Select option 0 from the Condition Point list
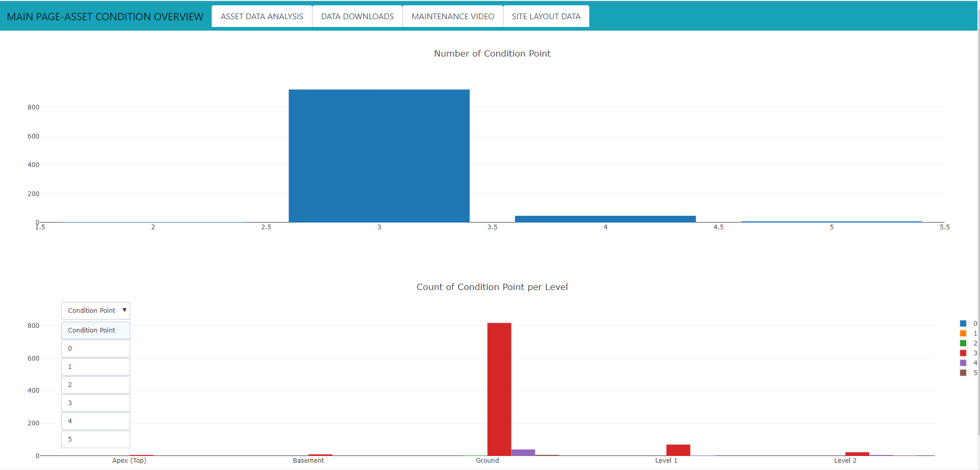 tap(95, 348)
